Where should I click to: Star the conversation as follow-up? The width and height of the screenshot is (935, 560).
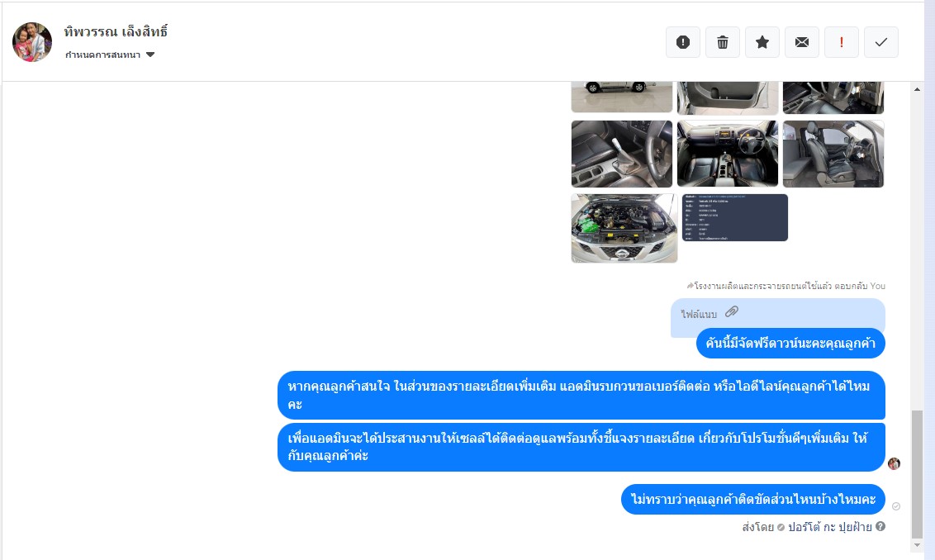(x=762, y=42)
